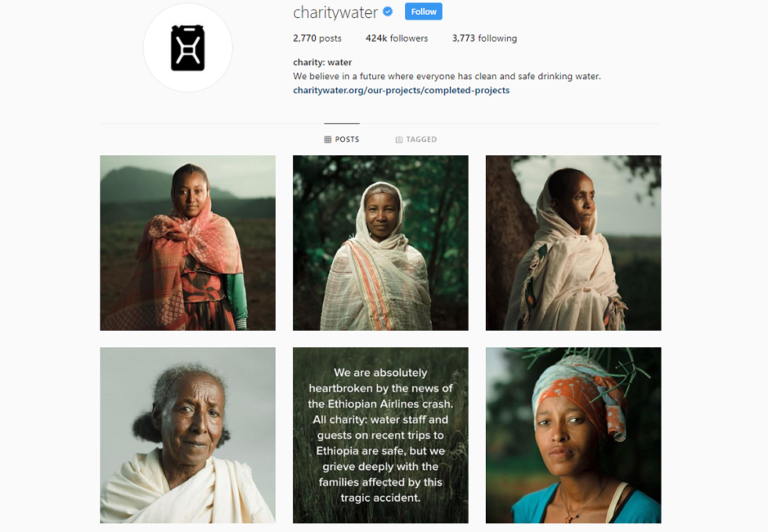Open portrait of elderly woman in white wrap
Screen dimensions: 768x532
point(188,435)
